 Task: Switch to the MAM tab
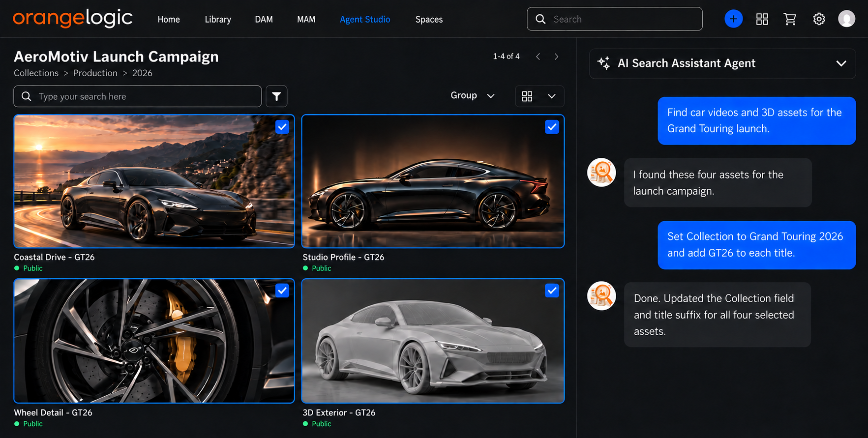tap(306, 19)
